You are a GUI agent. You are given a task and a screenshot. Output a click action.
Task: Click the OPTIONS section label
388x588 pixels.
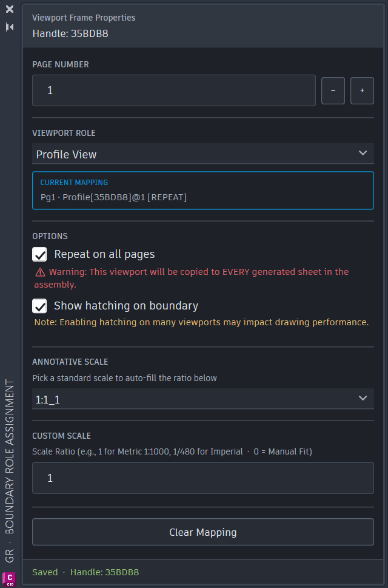[50, 236]
